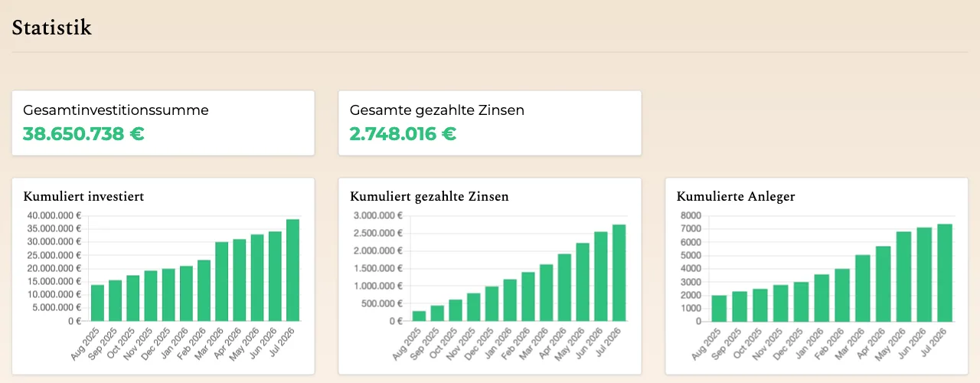Click the 3.000.000 € axis label

click(380, 216)
